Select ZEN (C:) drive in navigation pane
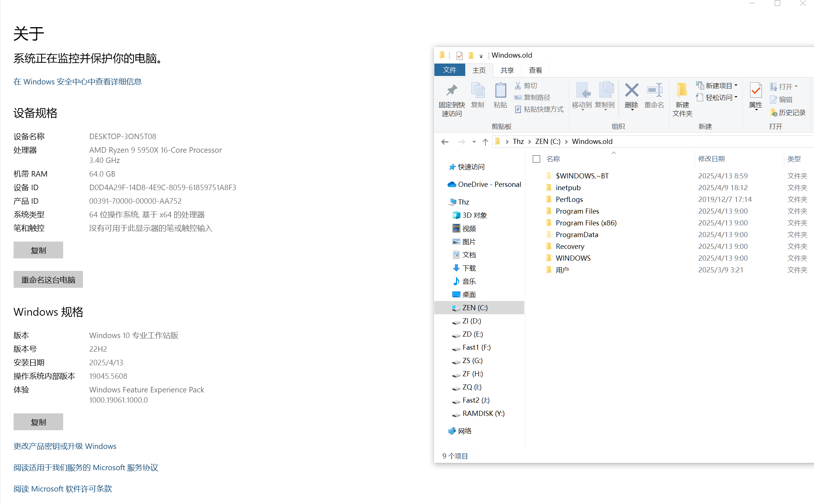Screen dimensions: 814x504 click(479, 308)
